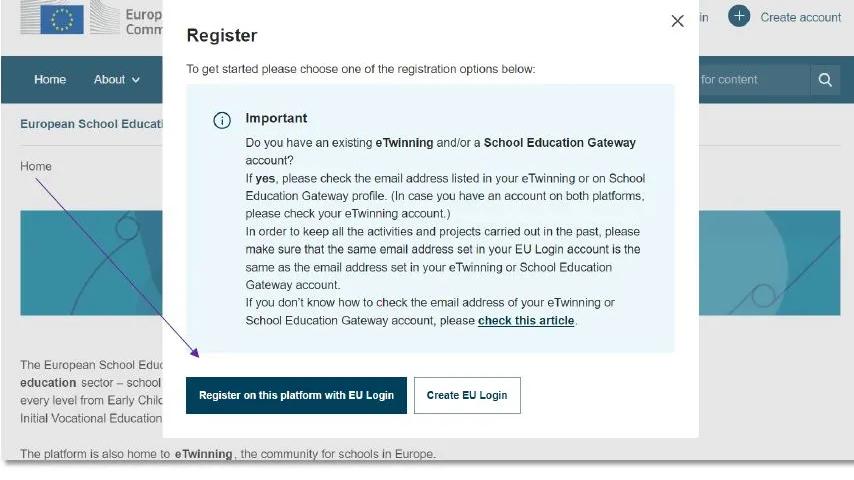Open the eTwinning link in the bottom paragraph
The width and height of the screenshot is (854, 480).
coord(203,453)
